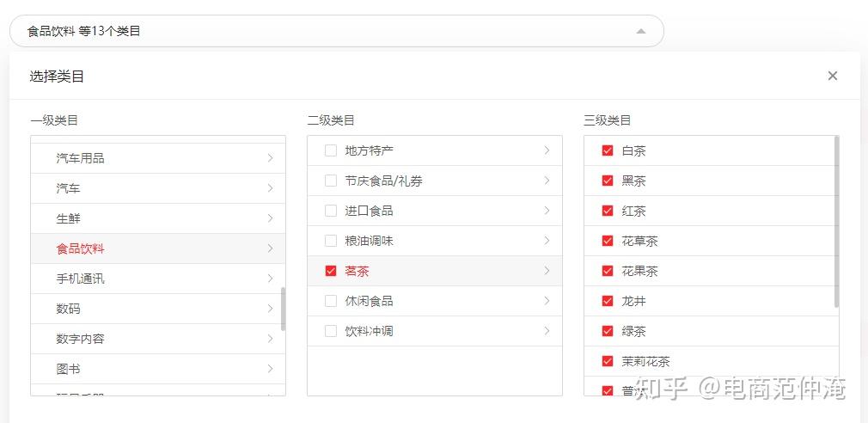
Task: Expand the 生鲜 chevron
Action: tap(270, 218)
